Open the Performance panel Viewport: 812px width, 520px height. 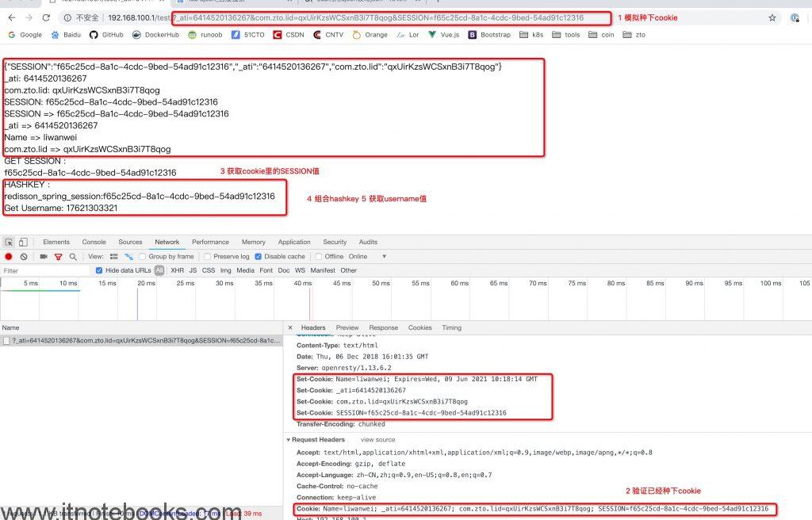210,242
